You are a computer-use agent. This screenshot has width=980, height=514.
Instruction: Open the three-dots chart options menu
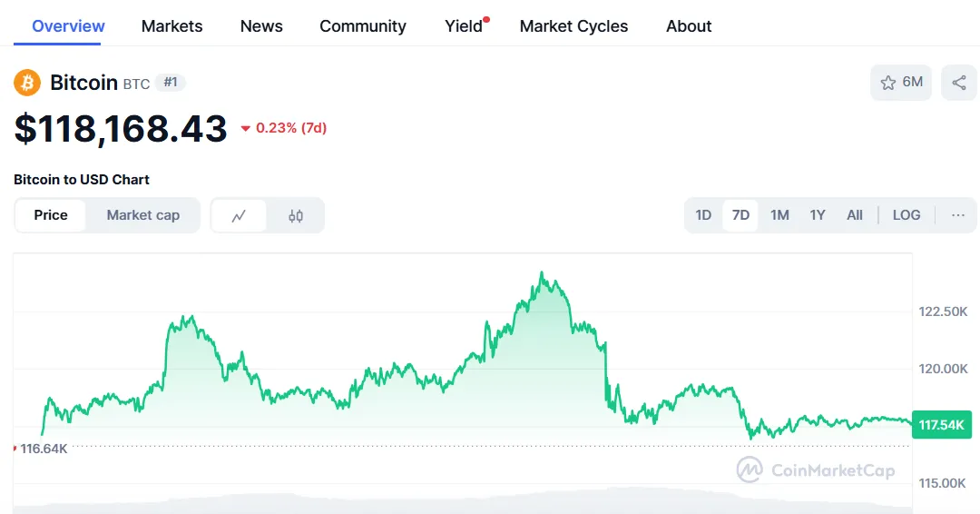tap(958, 215)
